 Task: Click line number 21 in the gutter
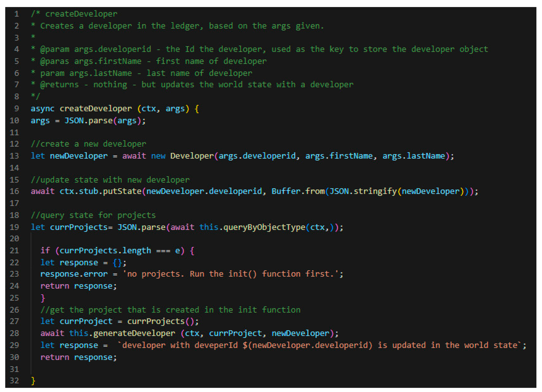(x=14, y=251)
